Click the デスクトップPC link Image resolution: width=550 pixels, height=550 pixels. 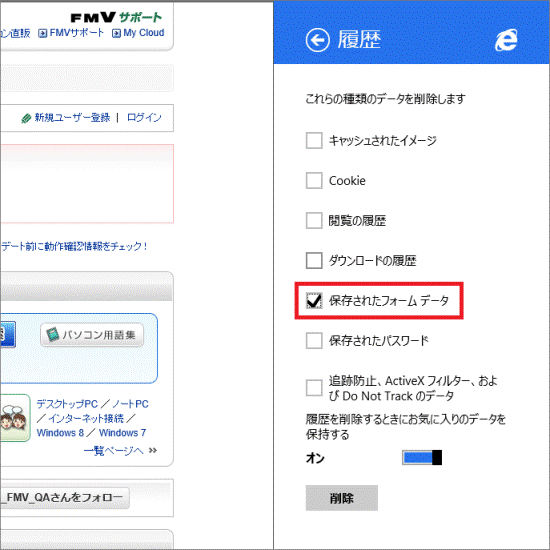[x=67, y=404]
